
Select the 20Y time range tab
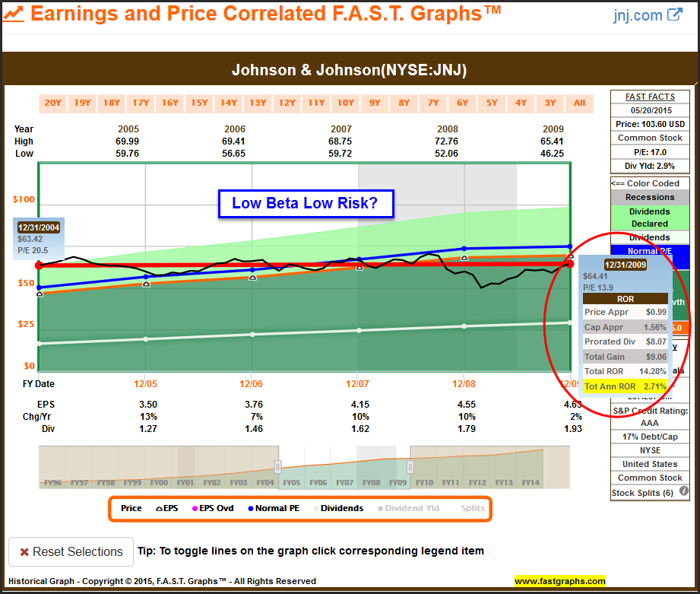(52, 103)
